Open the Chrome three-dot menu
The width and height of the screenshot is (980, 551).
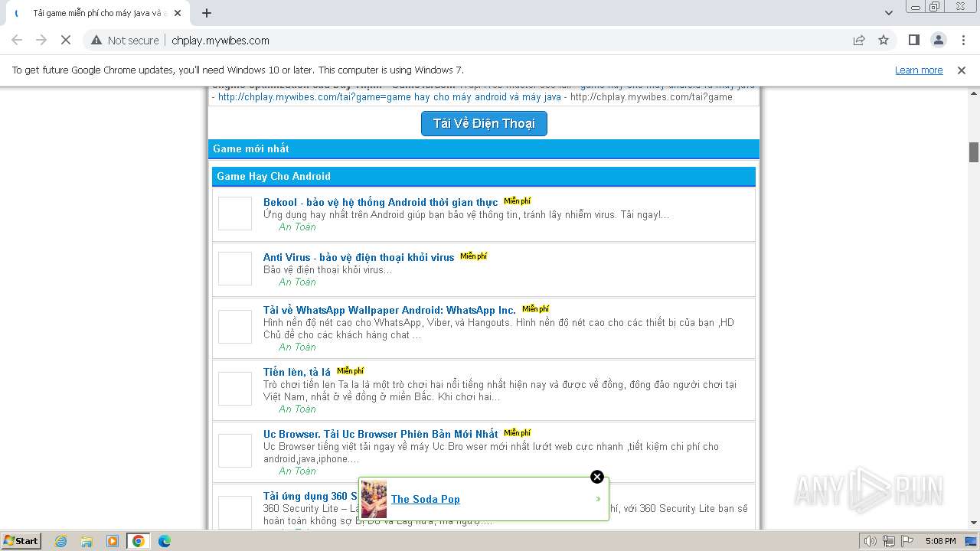[963, 41]
